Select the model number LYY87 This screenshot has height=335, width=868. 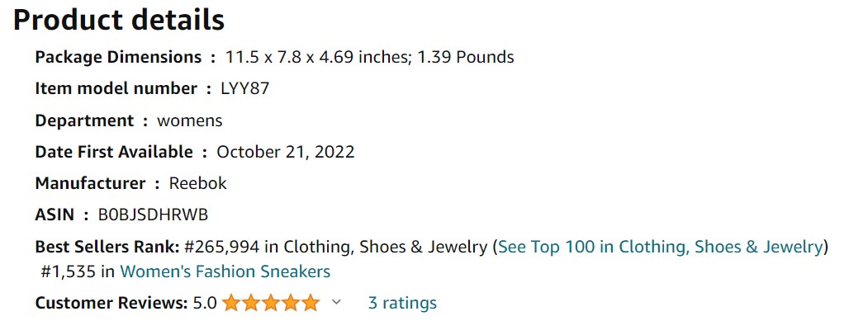244,88
